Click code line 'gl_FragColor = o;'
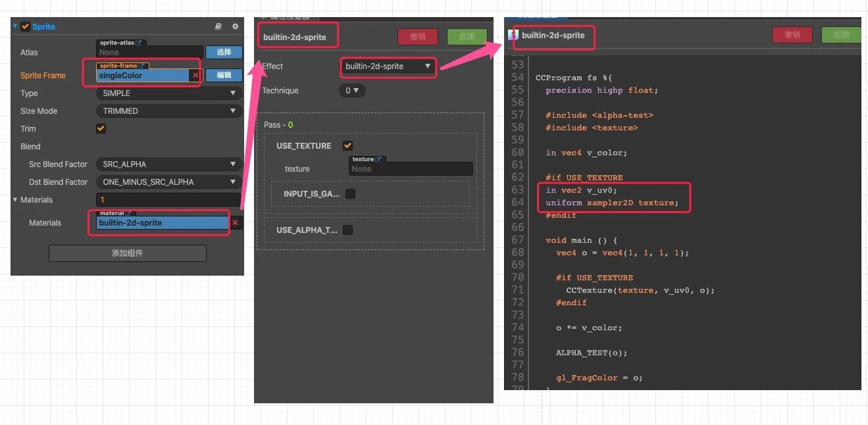868x425 pixels. (x=599, y=378)
